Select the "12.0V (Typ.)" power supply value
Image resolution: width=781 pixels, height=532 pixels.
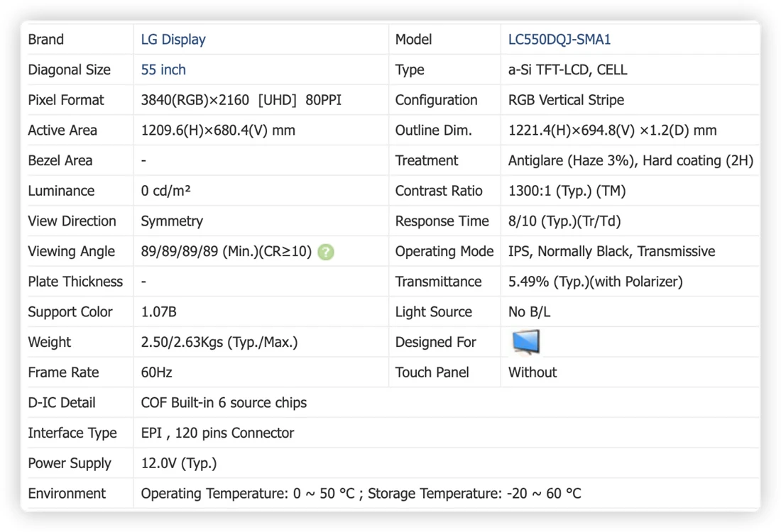pos(179,463)
